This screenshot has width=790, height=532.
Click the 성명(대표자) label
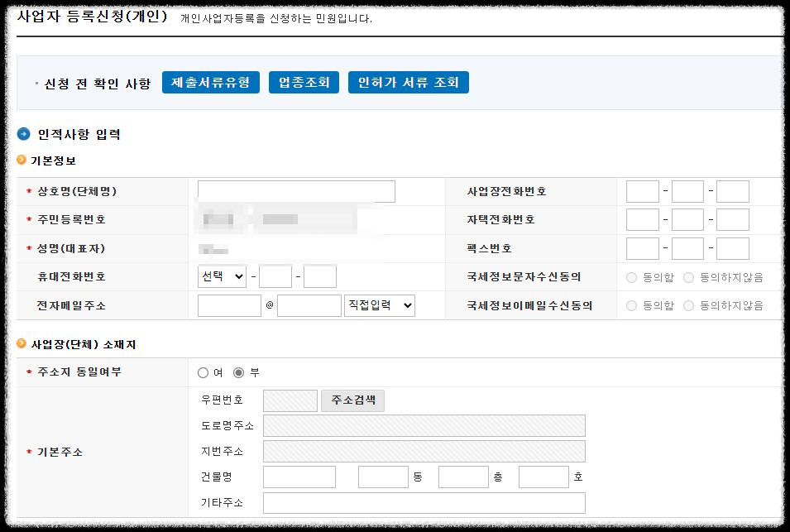(71, 248)
